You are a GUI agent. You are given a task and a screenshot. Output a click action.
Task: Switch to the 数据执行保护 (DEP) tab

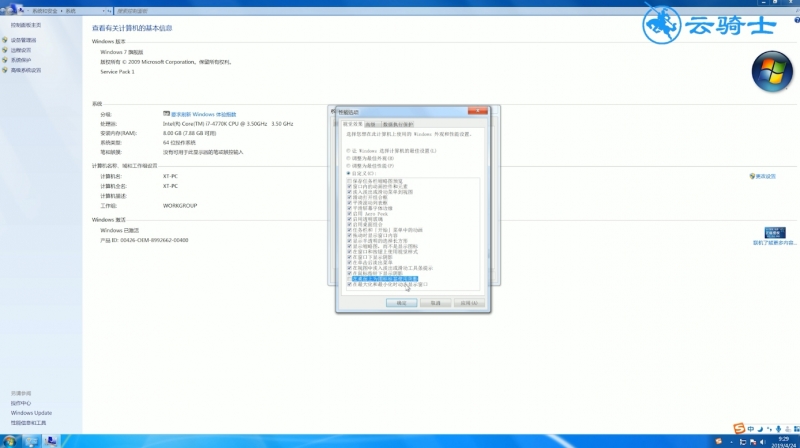tap(398, 125)
